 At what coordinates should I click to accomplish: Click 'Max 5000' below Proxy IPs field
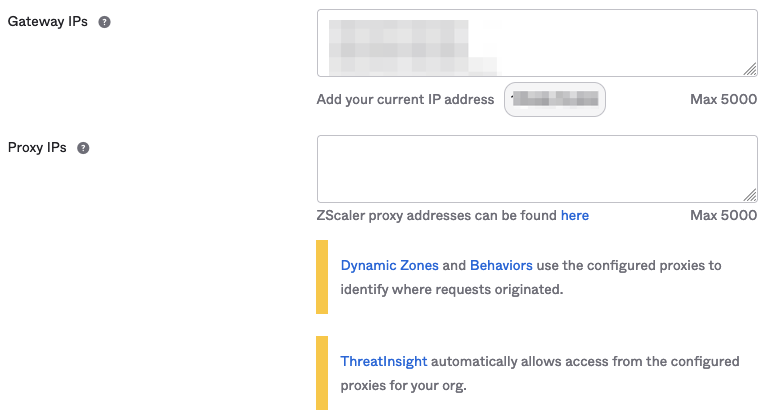[723, 215]
